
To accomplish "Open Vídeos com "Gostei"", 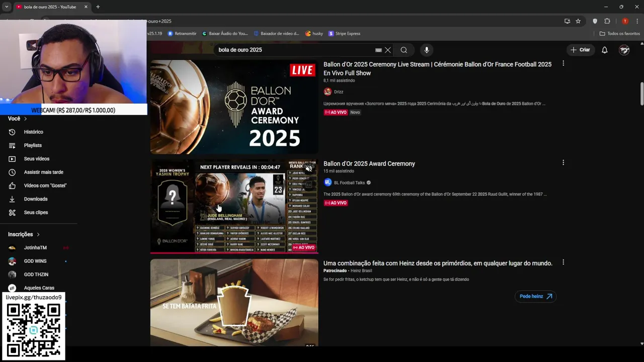I will (45, 186).
